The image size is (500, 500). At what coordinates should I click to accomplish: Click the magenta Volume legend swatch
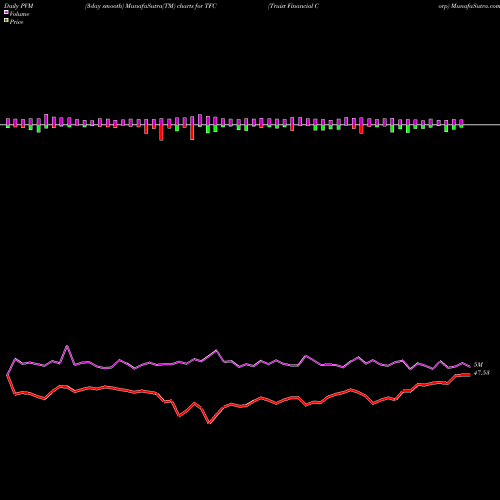(x=6, y=12)
